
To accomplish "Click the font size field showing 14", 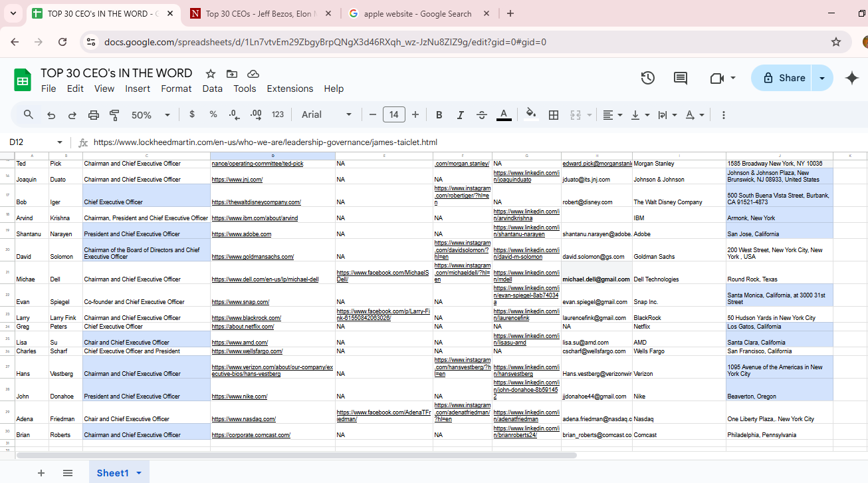I will [394, 114].
